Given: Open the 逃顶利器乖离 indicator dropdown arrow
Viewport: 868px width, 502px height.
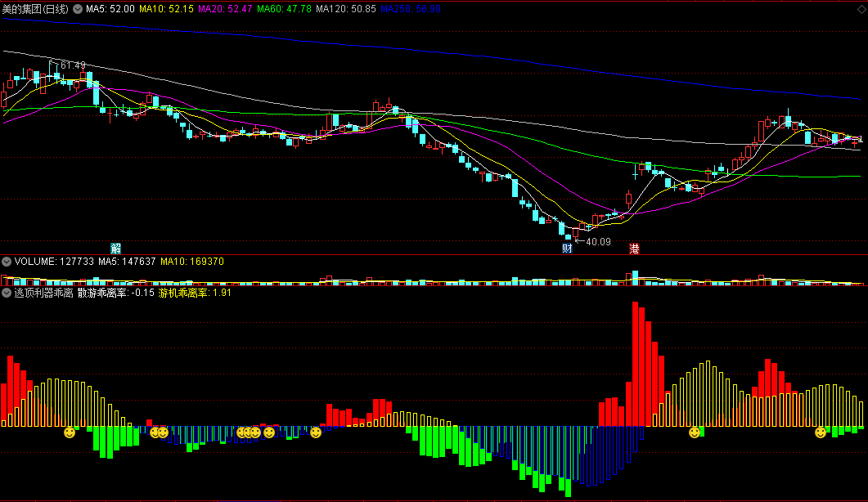Looking at the screenshot, I should coord(7,293).
